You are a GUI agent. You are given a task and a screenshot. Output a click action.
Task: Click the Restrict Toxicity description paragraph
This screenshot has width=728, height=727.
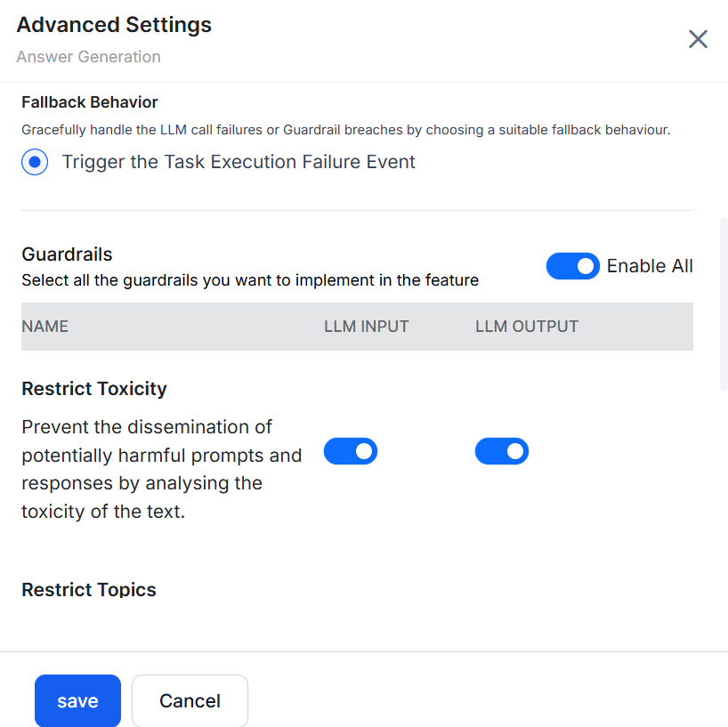161,469
